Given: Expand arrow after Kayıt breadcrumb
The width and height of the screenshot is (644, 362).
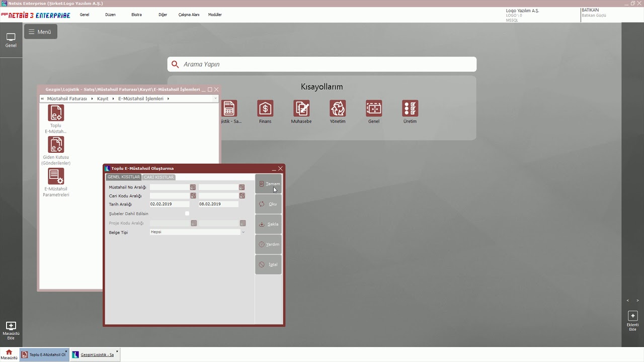Looking at the screenshot, I should pyautogui.click(x=113, y=99).
